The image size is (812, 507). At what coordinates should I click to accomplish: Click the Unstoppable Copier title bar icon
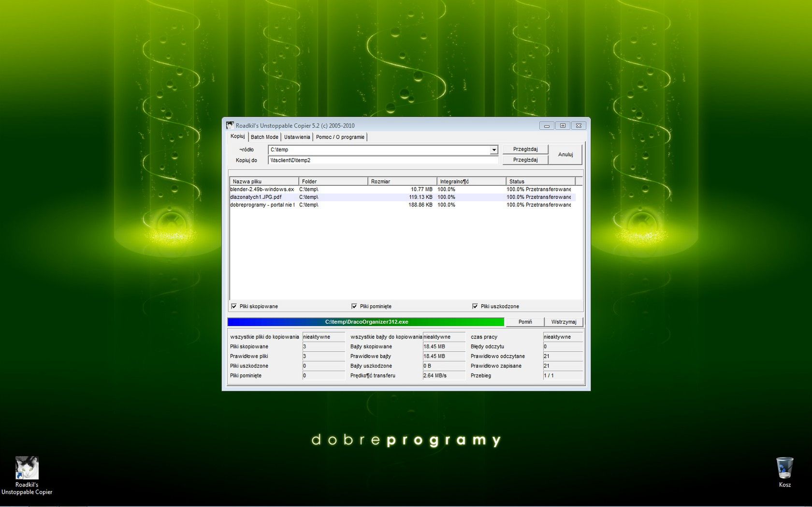coord(230,125)
